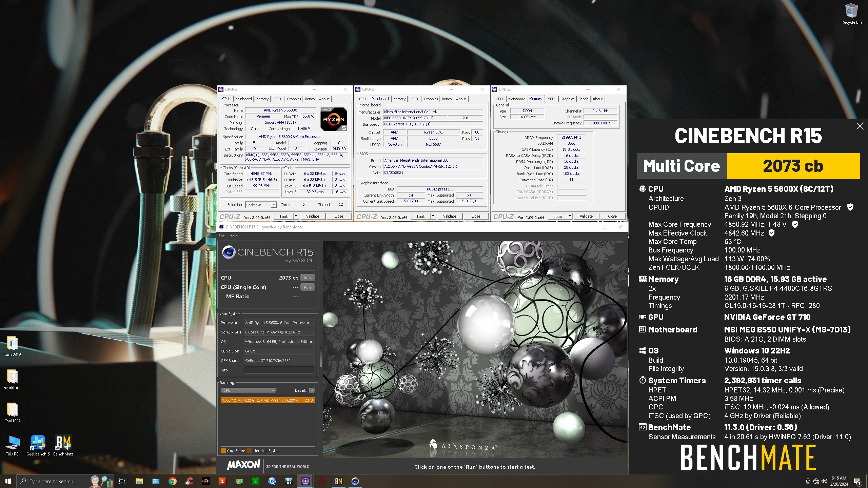Launch Google Chrome from the taskbar
Image resolution: width=868 pixels, height=488 pixels.
[172, 481]
